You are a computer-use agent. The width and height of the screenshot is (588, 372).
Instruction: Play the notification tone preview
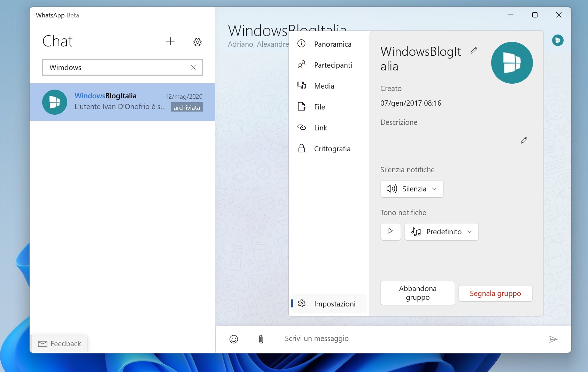coord(390,231)
